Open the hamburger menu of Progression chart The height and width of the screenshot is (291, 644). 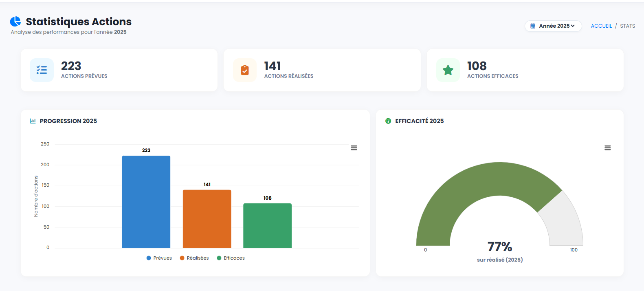click(354, 148)
